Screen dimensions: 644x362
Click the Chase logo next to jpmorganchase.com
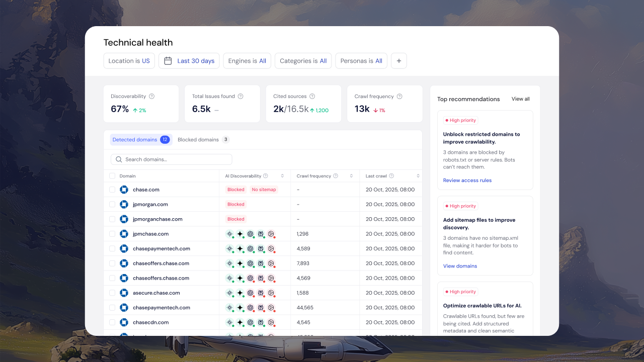(124, 219)
